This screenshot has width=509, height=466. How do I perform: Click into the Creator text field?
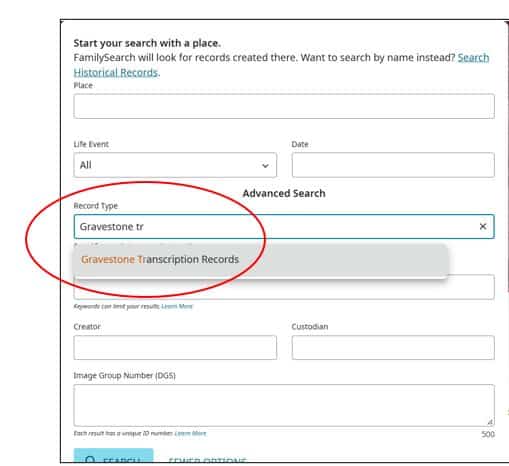[x=175, y=348]
